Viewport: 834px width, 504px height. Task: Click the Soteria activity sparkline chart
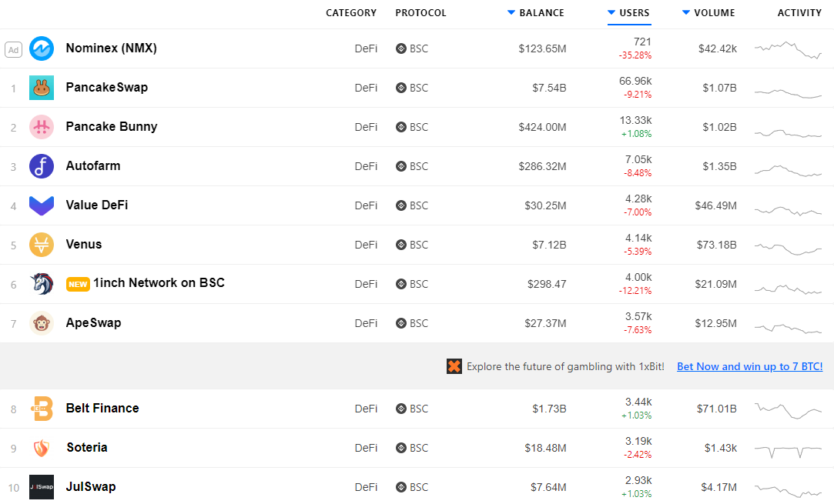pyautogui.click(x=789, y=451)
